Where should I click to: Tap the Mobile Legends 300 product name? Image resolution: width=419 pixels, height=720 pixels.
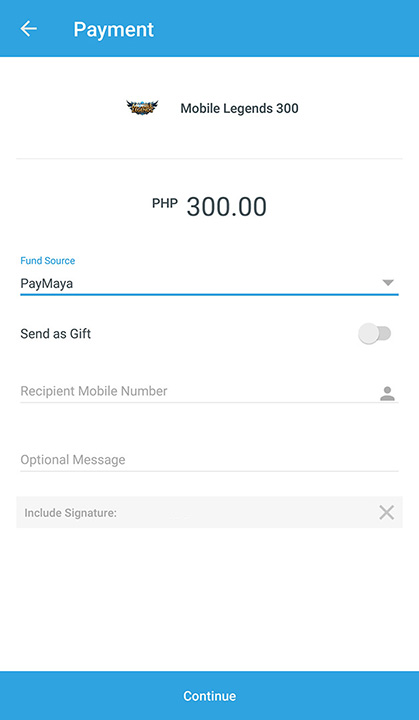[x=239, y=108]
